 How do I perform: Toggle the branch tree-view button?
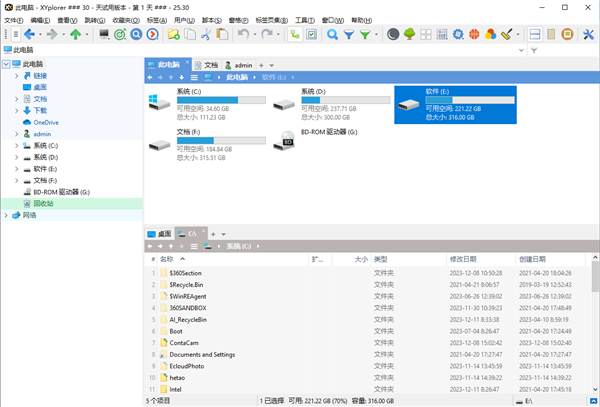295,34
